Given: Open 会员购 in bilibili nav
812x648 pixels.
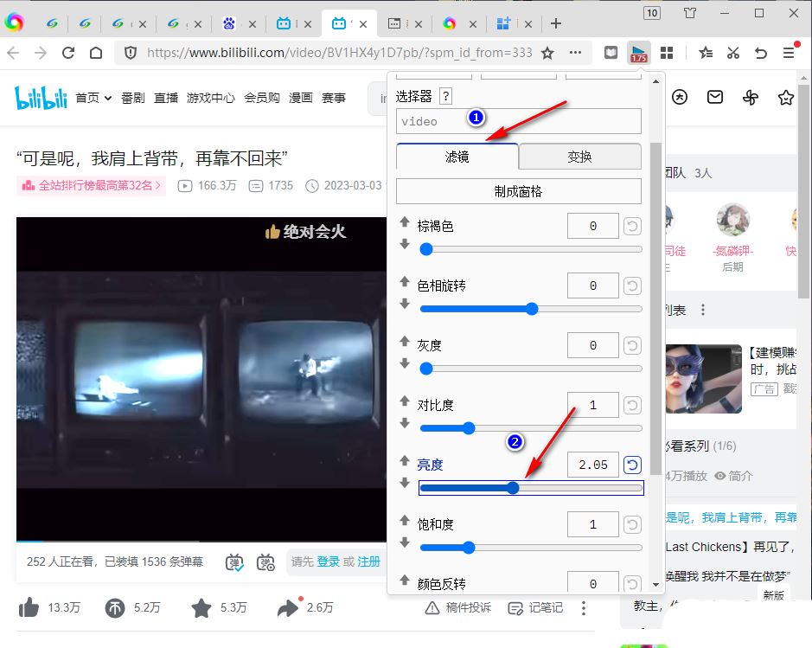Looking at the screenshot, I should tap(261, 98).
